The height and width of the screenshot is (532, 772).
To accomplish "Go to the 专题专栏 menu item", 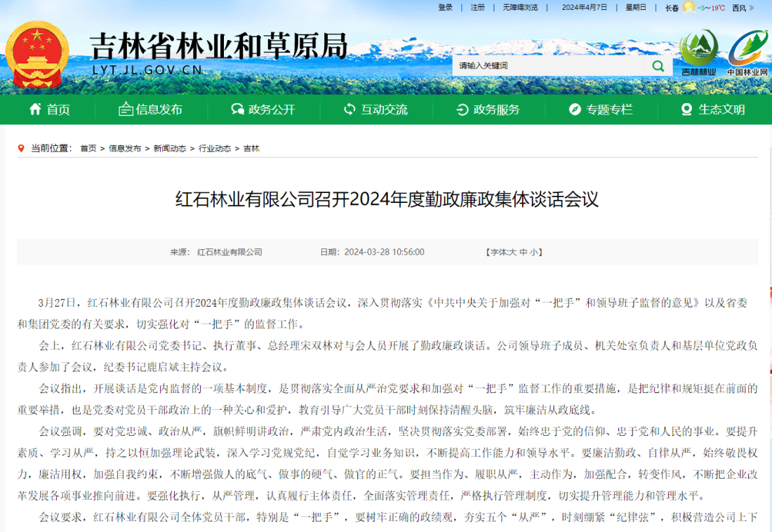I will 601,109.
